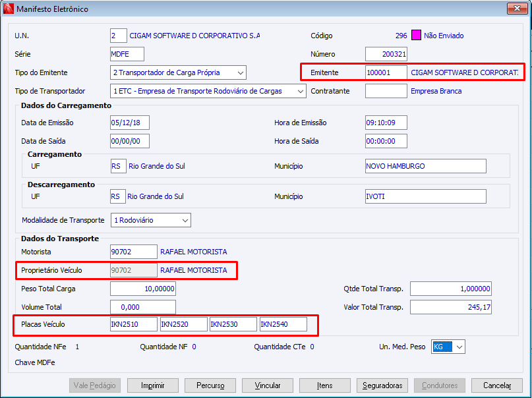Image resolution: width=532 pixels, height=398 pixels.
Task: Click the plate field IKN2520
Action: tap(183, 324)
